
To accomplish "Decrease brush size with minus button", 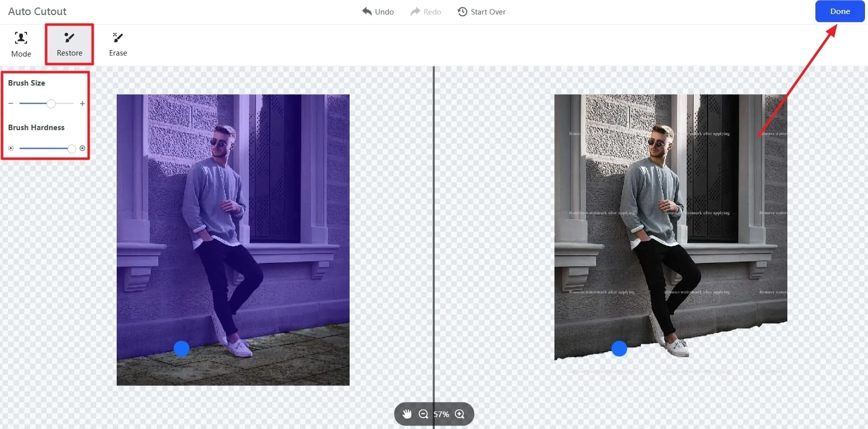I will click(11, 104).
